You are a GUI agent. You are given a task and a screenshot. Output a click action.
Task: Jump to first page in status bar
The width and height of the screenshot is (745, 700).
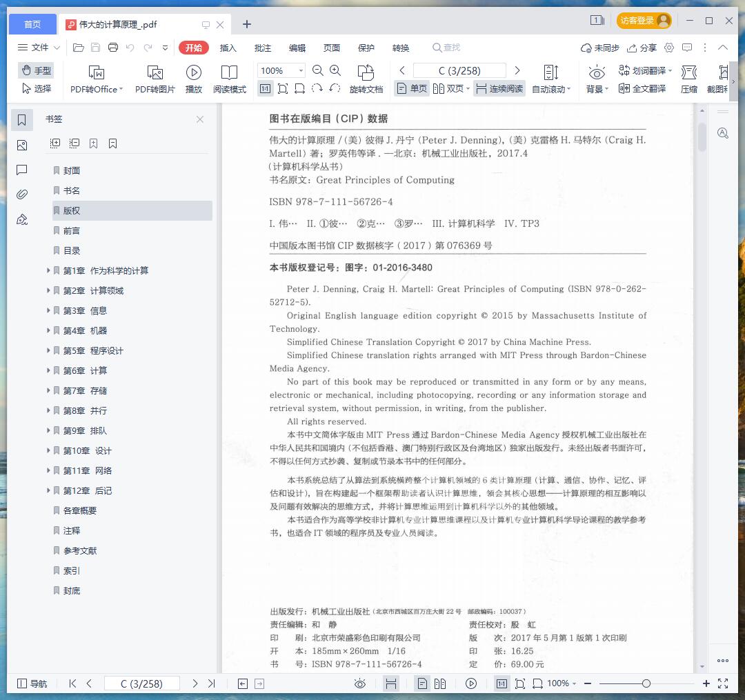click(x=72, y=683)
